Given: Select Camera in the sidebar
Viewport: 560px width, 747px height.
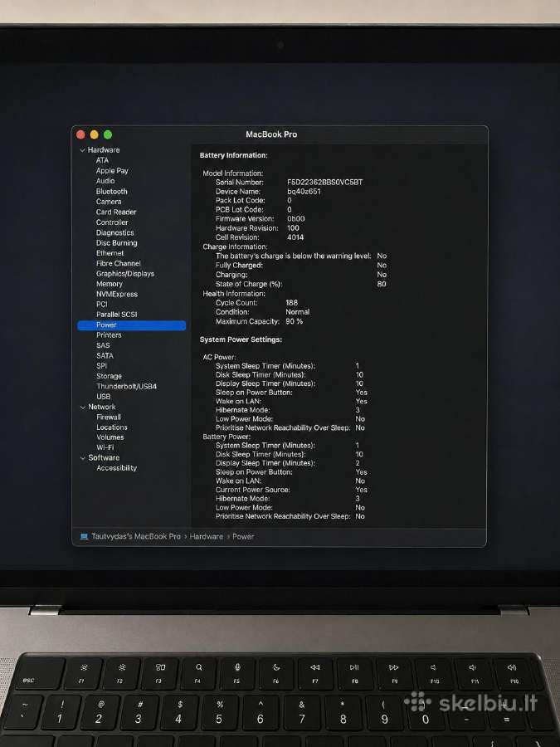Looking at the screenshot, I should point(109,202).
